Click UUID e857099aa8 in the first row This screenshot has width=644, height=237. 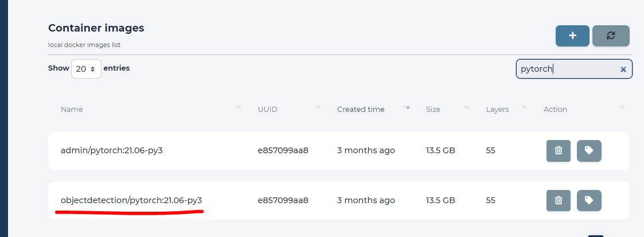click(x=283, y=150)
